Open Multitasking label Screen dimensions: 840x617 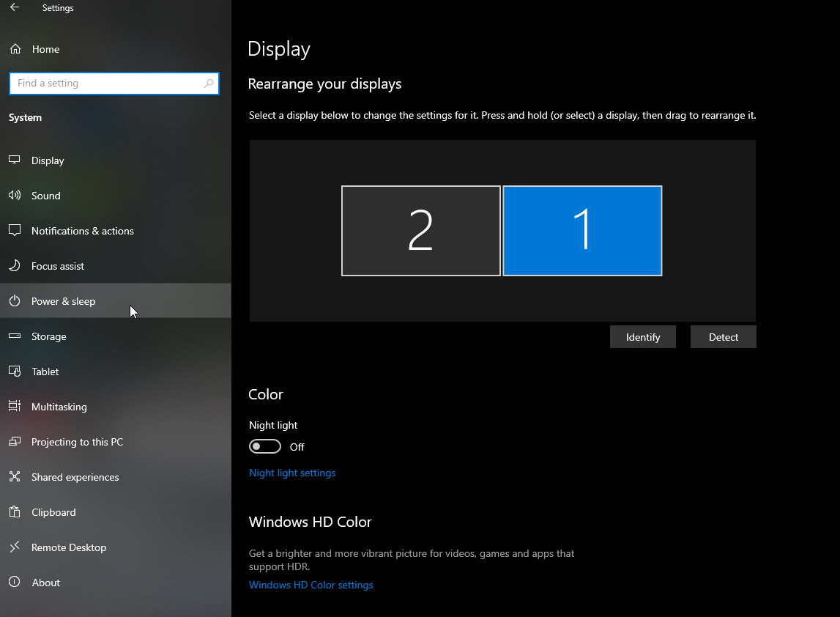(59, 407)
